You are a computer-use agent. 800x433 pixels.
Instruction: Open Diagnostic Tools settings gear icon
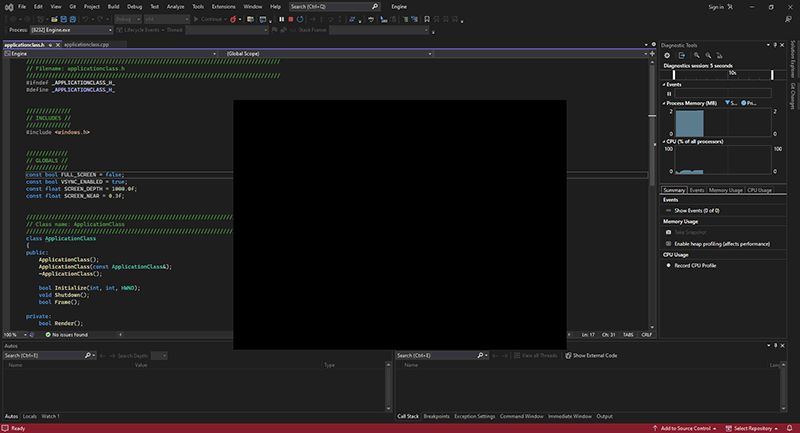(668, 55)
